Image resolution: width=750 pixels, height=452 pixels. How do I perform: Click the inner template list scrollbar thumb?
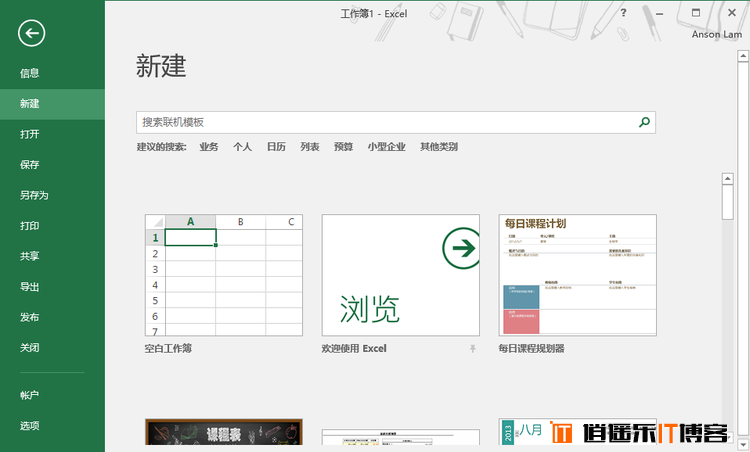coord(728,202)
